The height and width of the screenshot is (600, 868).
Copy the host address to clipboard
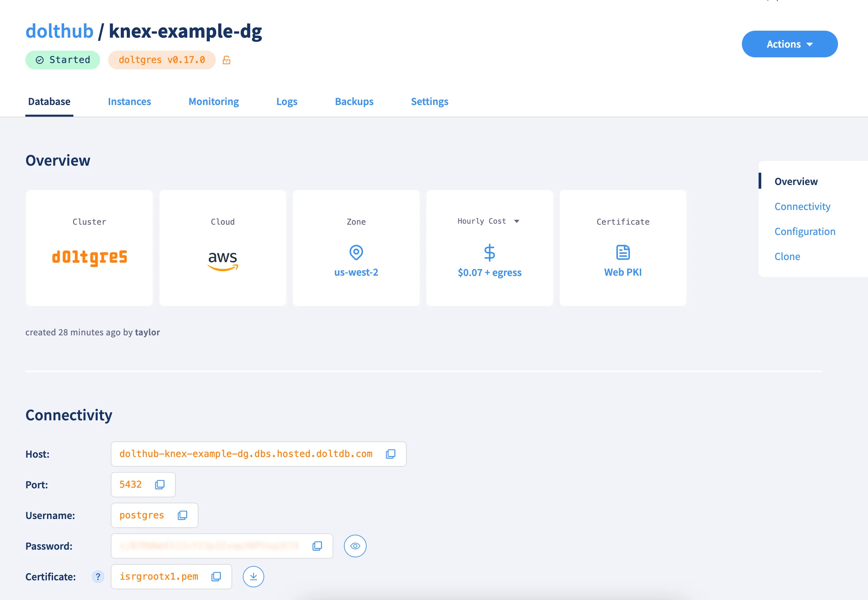click(x=391, y=454)
